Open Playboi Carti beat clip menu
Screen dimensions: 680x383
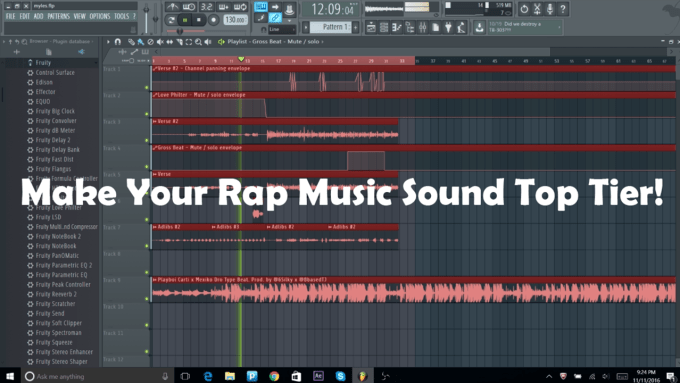click(154, 280)
